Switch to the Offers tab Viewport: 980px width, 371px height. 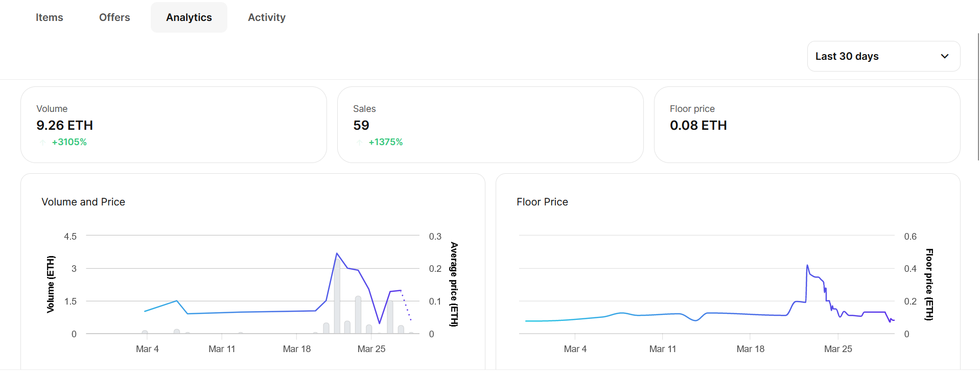click(114, 17)
